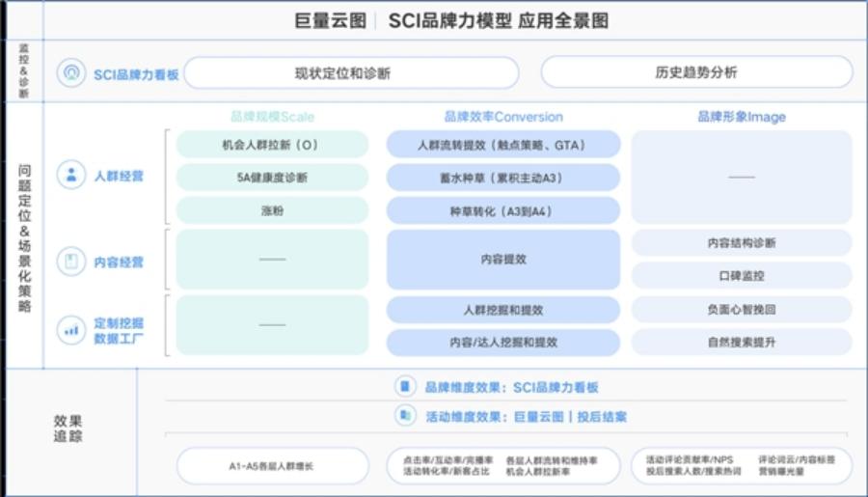The width and height of the screenshot is (868, 497).
Task: Click 蓄水种草（累积主动A3）box
Action: point(503,178)
